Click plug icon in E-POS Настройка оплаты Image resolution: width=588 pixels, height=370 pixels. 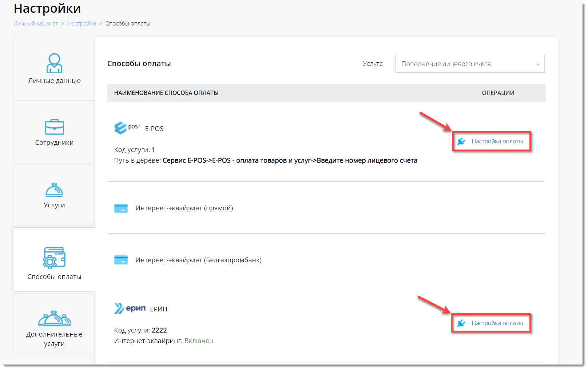point(461,141)
